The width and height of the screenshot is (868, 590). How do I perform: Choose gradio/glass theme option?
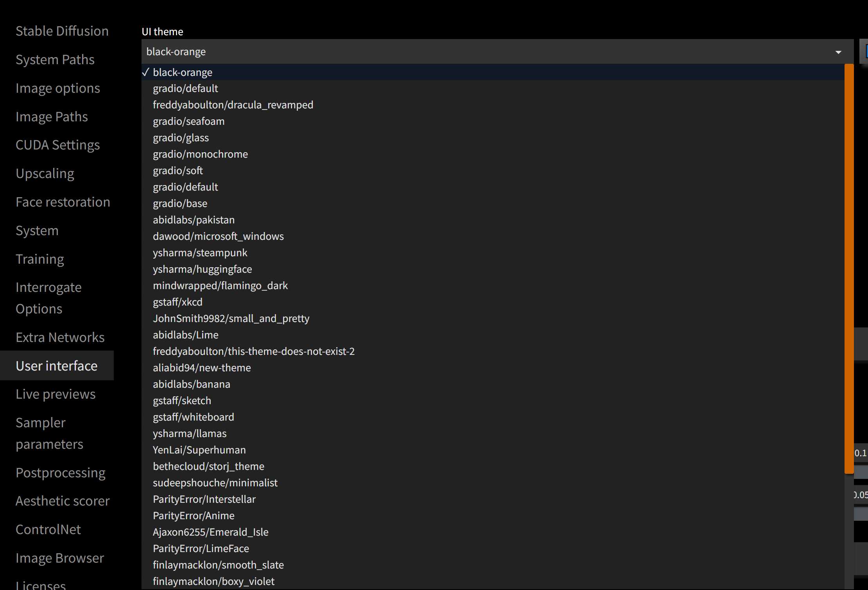(493, 138)
